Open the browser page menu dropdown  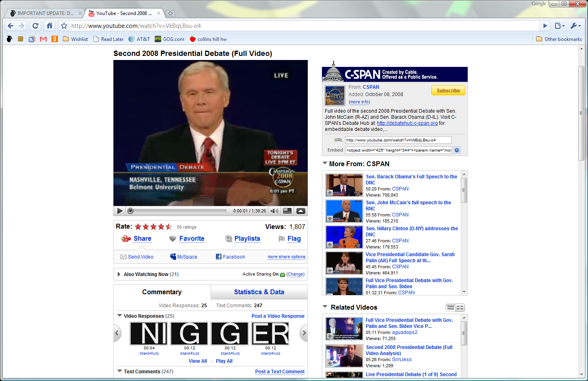click(560, 26)
